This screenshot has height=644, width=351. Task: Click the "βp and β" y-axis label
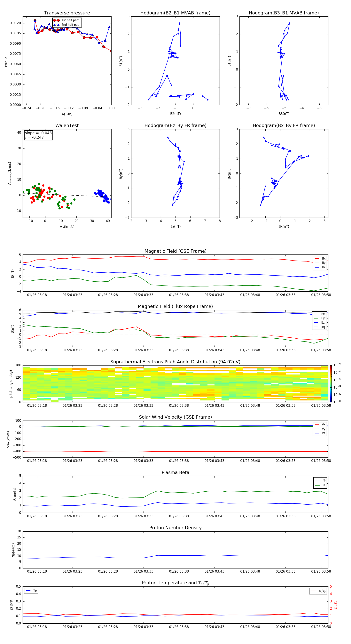tap(15, 494)
